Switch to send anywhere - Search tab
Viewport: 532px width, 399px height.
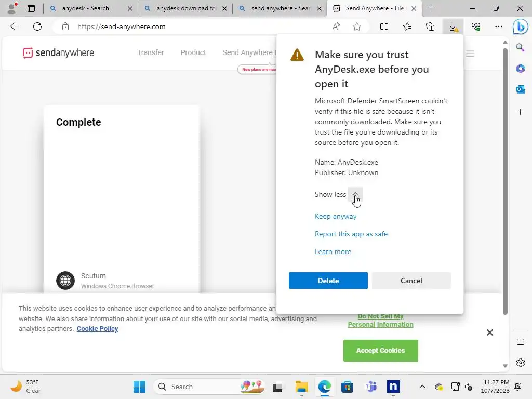click(281, 8)
